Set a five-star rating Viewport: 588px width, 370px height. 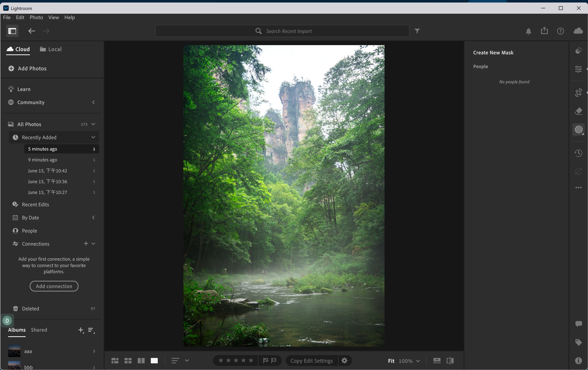pos(251,361)
